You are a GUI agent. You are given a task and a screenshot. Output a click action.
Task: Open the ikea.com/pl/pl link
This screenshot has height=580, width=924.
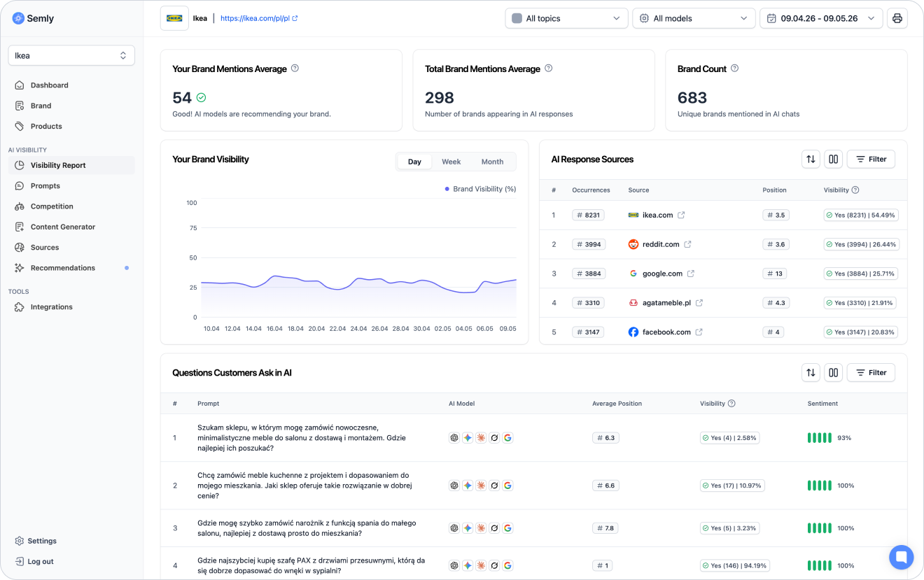coord(259,18)
